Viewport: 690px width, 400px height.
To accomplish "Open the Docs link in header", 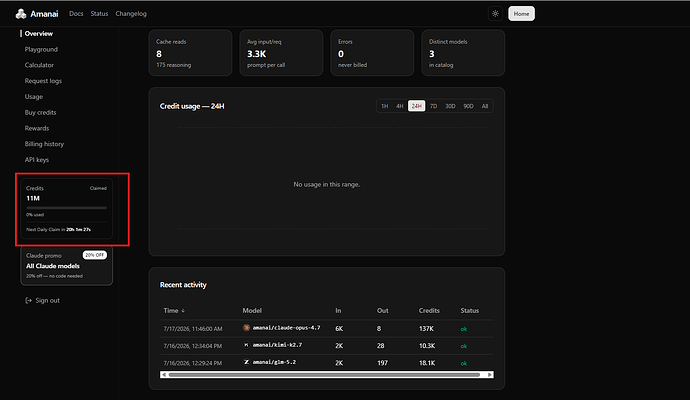I will click(76, 14).
